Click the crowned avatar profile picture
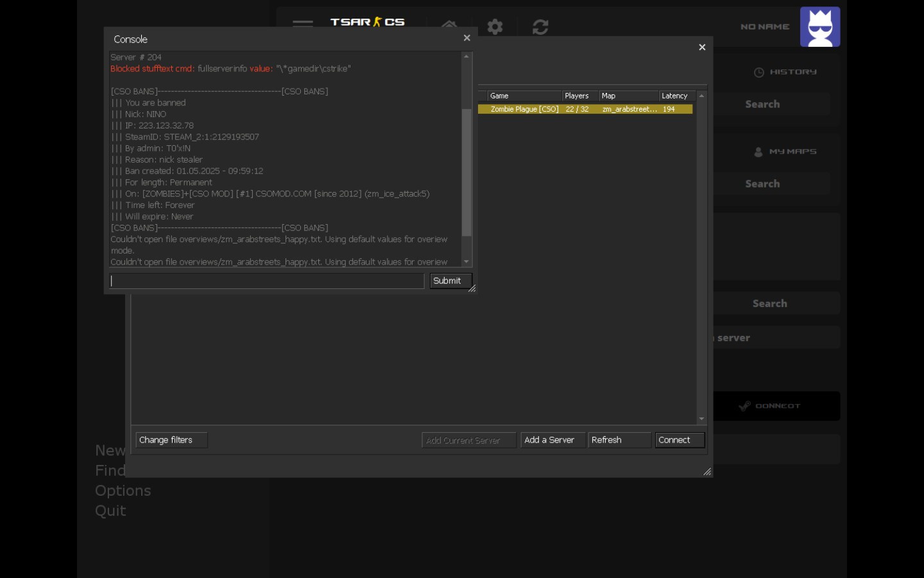Screen dimensions: 924x578 pos(819,27)
